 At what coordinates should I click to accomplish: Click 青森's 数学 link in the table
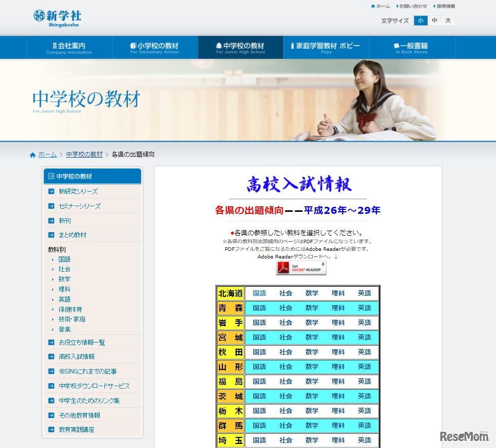[x=312, y=308]
